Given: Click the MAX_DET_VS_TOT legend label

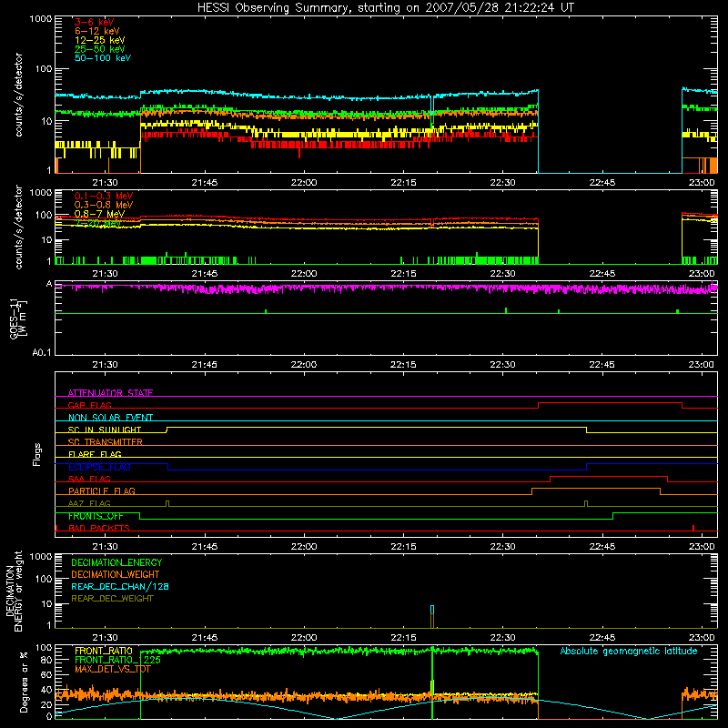Looking at the screenshot, I should click(113, 669).
